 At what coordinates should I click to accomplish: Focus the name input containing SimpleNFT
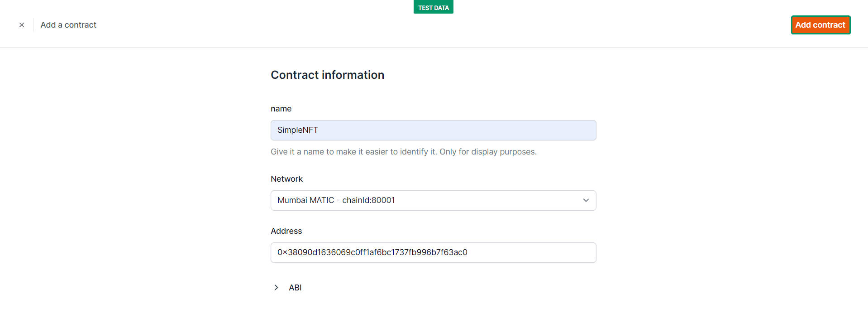[433, 130]
